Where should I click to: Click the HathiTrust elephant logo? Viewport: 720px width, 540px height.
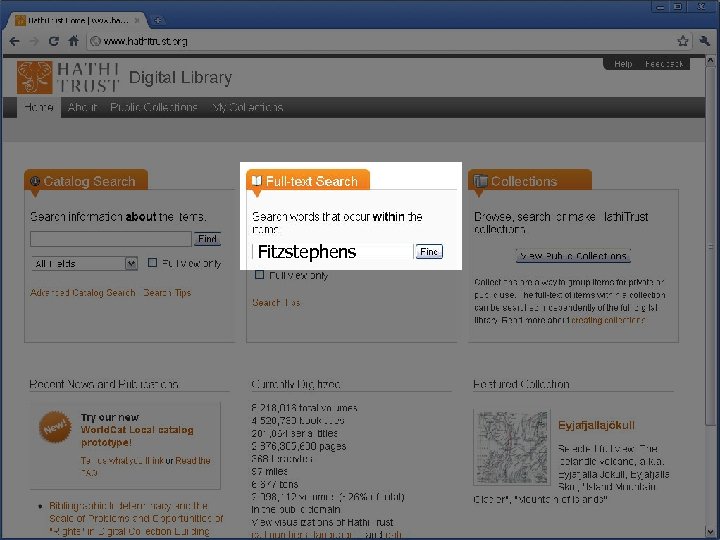pyautogui.click(x=34, y=77)
